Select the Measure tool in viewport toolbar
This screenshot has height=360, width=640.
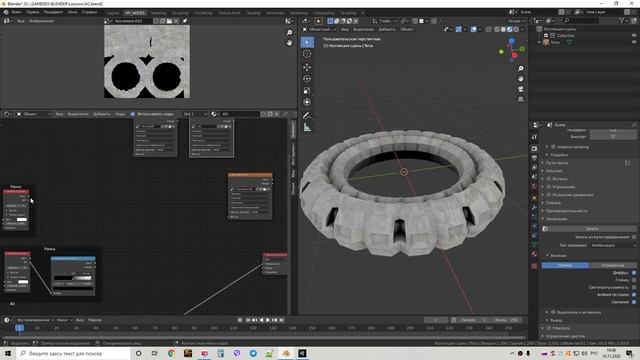307,127
